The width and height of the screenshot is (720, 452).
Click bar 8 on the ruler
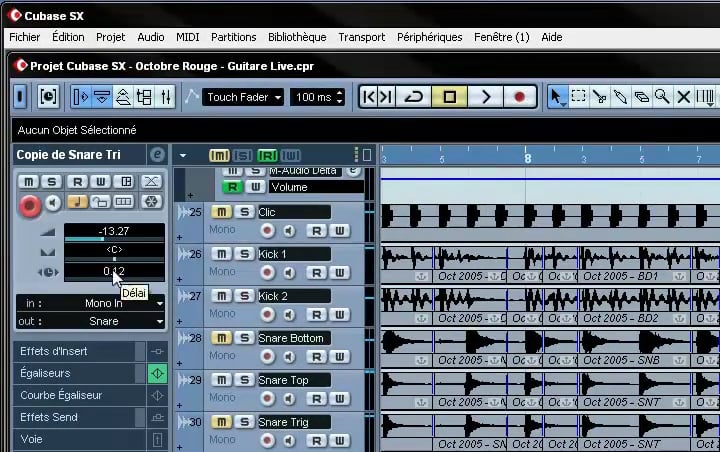(x=528, y=159)
